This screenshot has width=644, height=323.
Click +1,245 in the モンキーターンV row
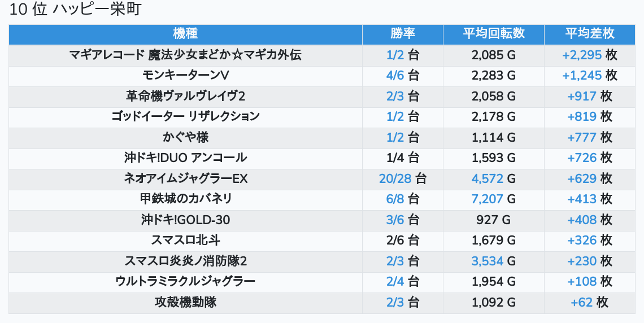click(582, 76)
